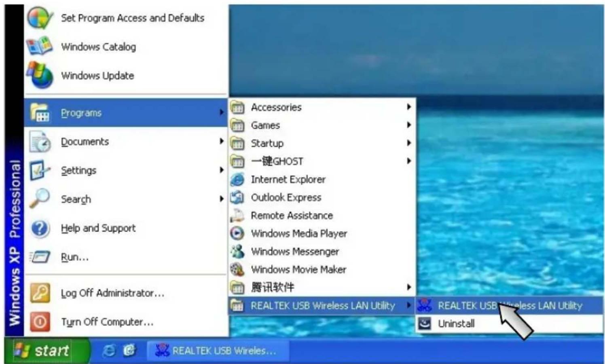
Task: Choose Run... from Start menu
Action: point(125,257)
